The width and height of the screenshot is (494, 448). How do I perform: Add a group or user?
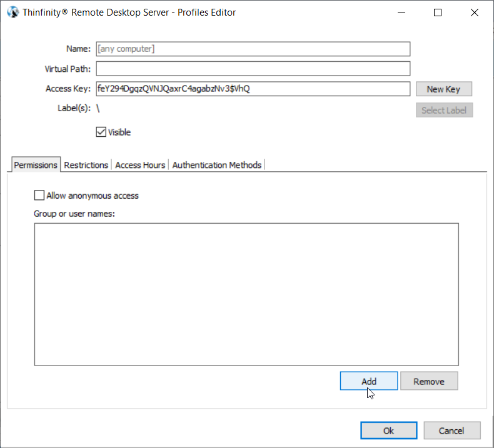[x=368, y=381]
